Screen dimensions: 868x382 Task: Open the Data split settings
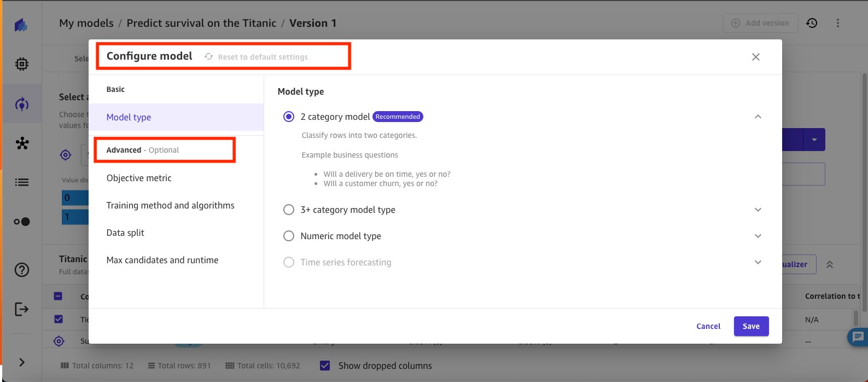pyautogui.click(x=125, y=233)
